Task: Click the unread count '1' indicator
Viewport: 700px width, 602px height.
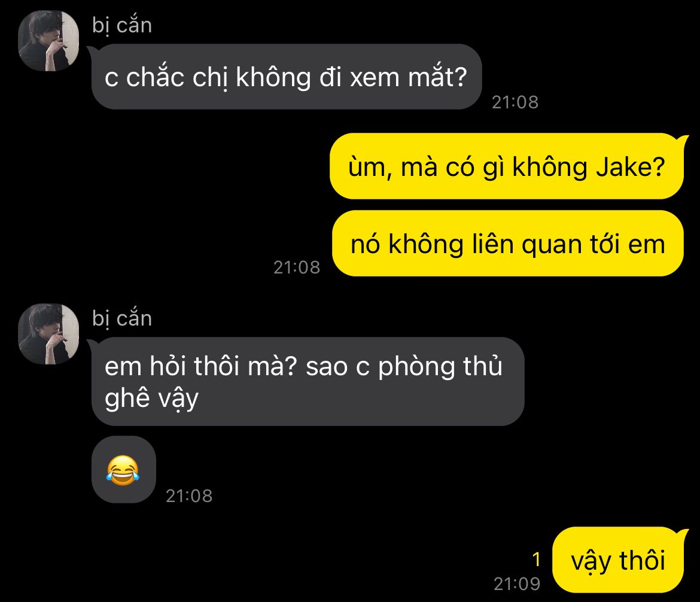Action: [x=536, y=559]
